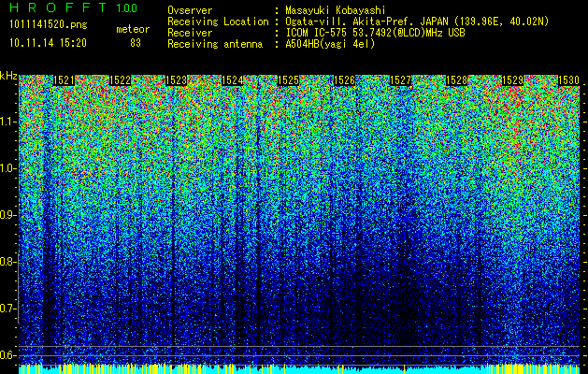Screen dimensions: 588x374
Task: Click the 1528 time marker
Action: click(456, 80)
